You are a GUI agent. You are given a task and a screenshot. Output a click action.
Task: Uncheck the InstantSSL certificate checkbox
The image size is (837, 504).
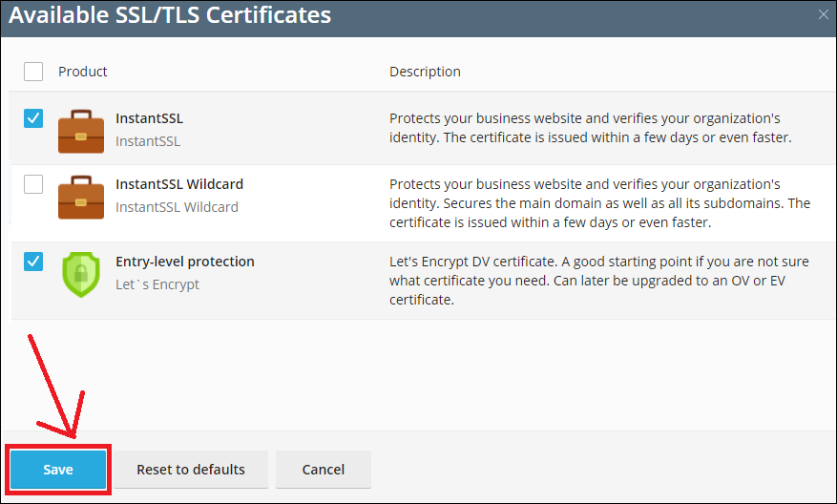pos(33,118)
